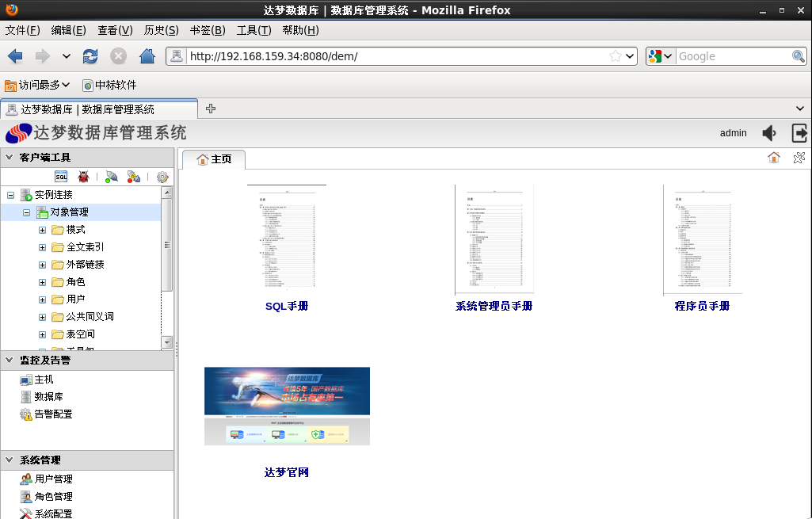812x519 pixels.
Task: Mute alerts via the speaker icon
Action: [768, 133]
